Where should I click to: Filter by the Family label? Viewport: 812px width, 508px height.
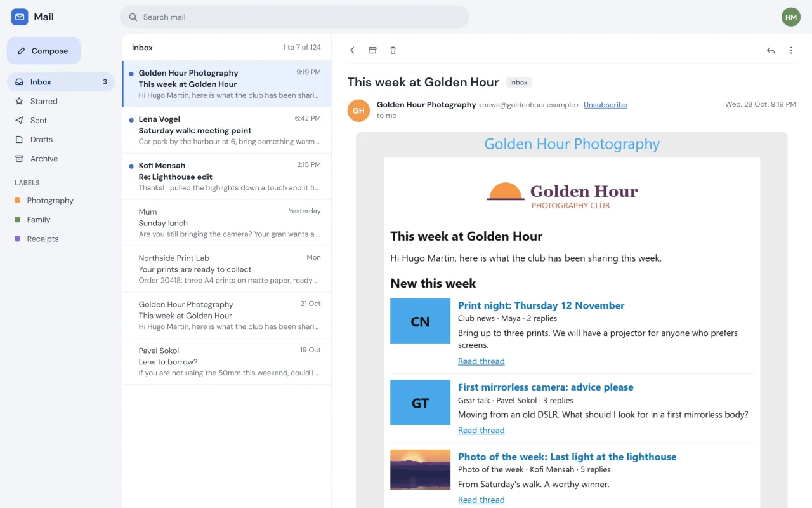click(61, 220)
